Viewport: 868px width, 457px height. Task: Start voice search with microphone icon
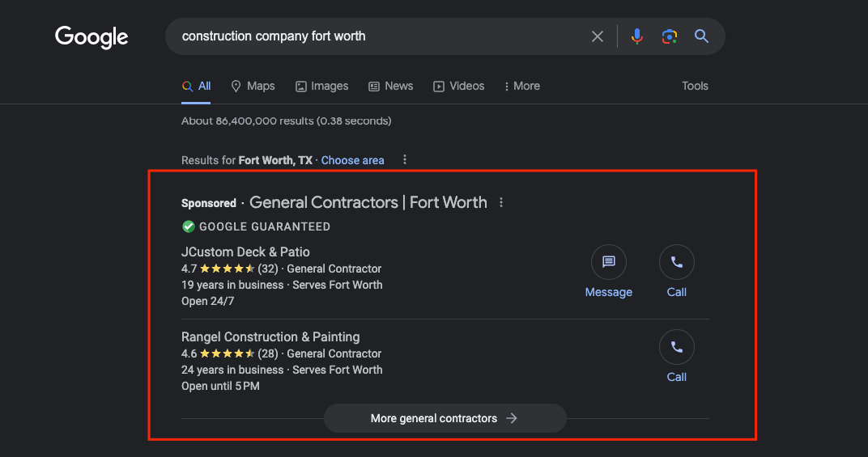(637, 36)
